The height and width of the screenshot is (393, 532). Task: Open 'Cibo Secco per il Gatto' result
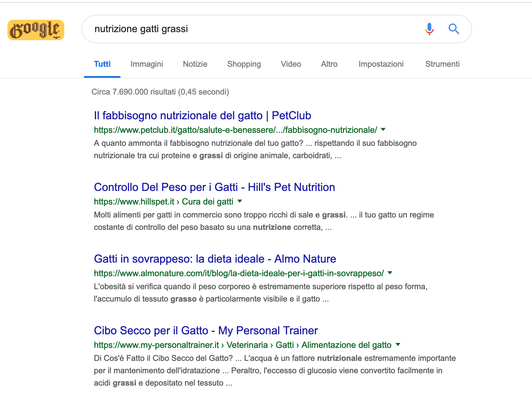pyautogui.click(x=206, y=331)
